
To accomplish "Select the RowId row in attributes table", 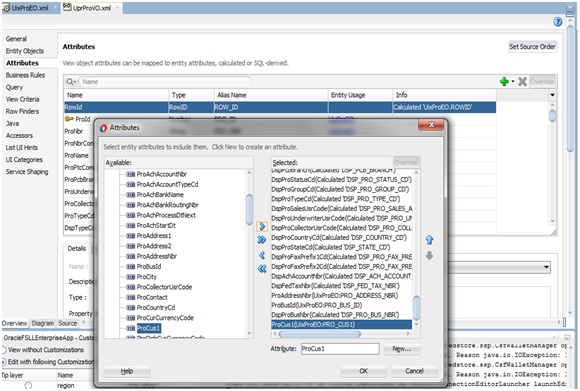I will (x=280, y=107).
